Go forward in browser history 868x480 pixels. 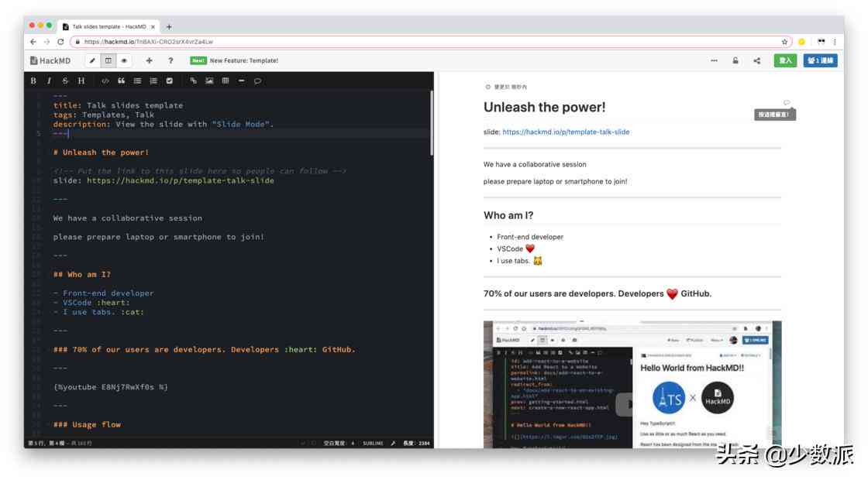[46, 42]
